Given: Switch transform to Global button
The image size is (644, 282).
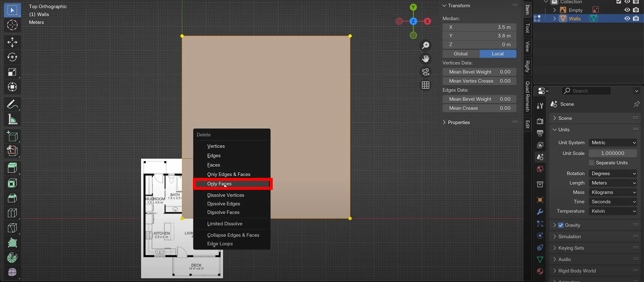Looking at the screenshot, I should pos(460,54).
